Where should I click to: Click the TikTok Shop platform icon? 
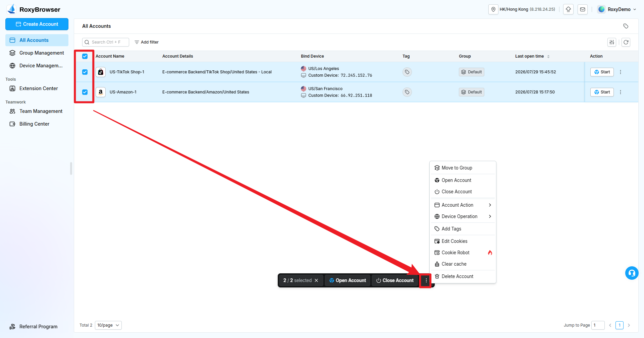(x=101, y=72)
